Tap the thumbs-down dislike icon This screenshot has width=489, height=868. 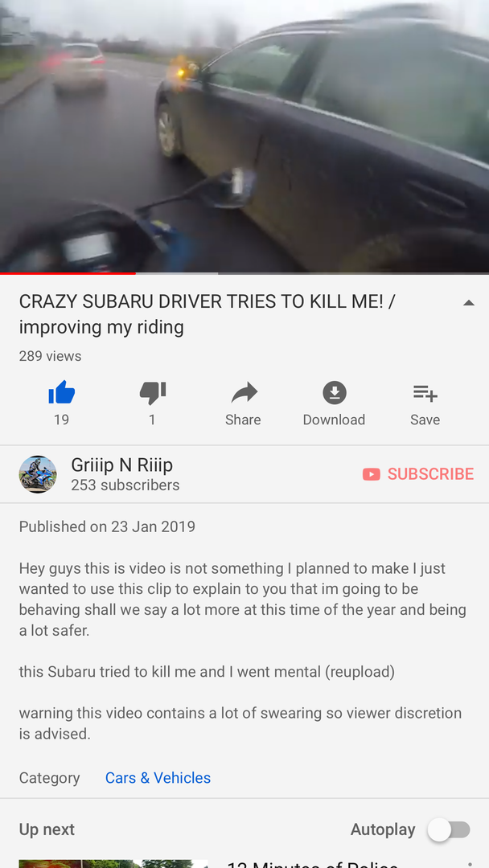(152, 393)
